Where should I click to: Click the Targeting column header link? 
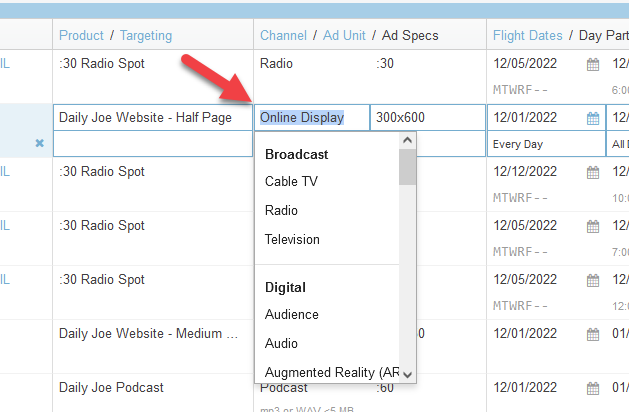click(x=146, y=35)
